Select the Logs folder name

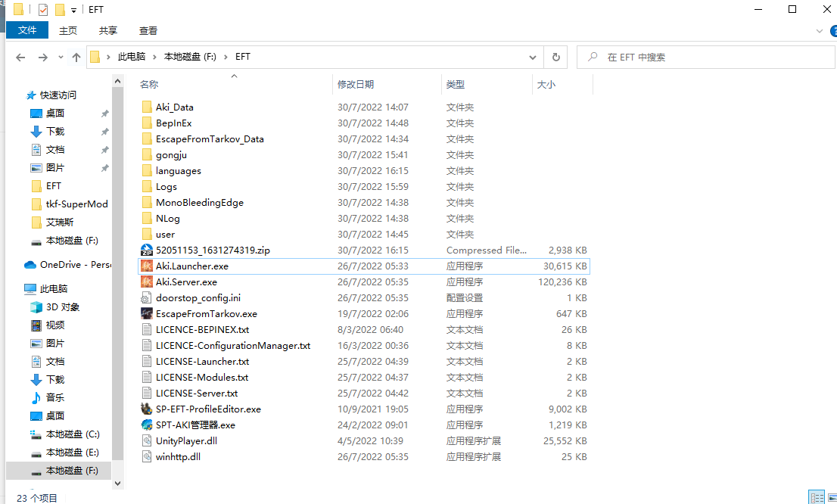pos(166,187)
